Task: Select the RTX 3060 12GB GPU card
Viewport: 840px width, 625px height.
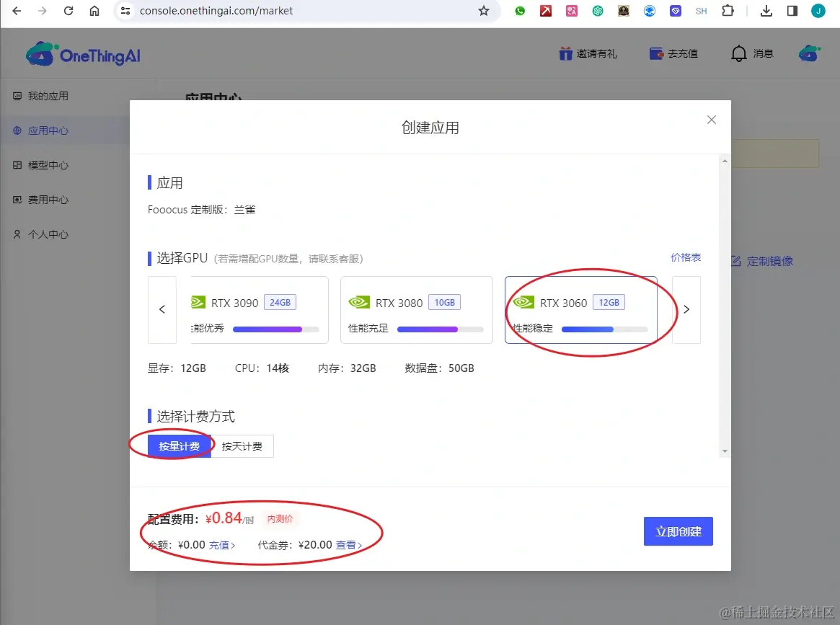Action: click(x=580, y=309)
